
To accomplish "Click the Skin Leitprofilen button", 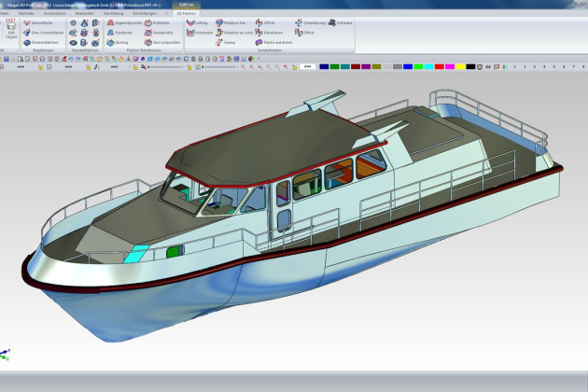I will click(x=161, y=42).
